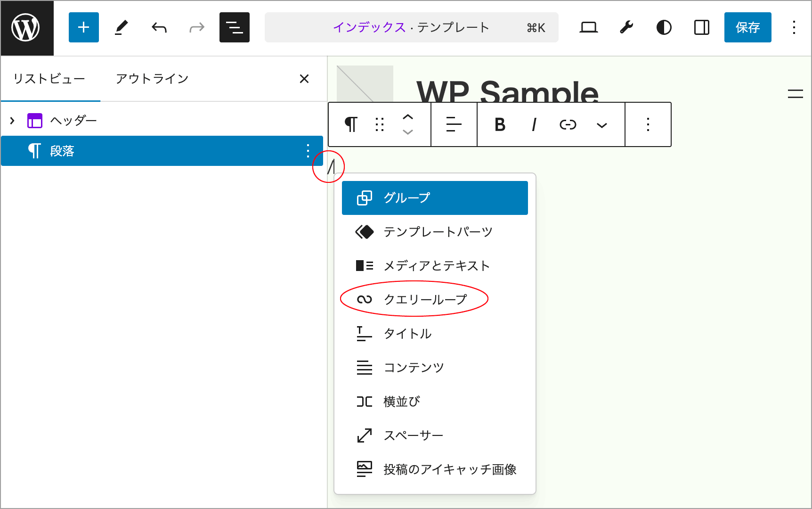Viewport: 812px width, 509px height.
Task: Open options for the 段落 block
Action: [308, 151]
